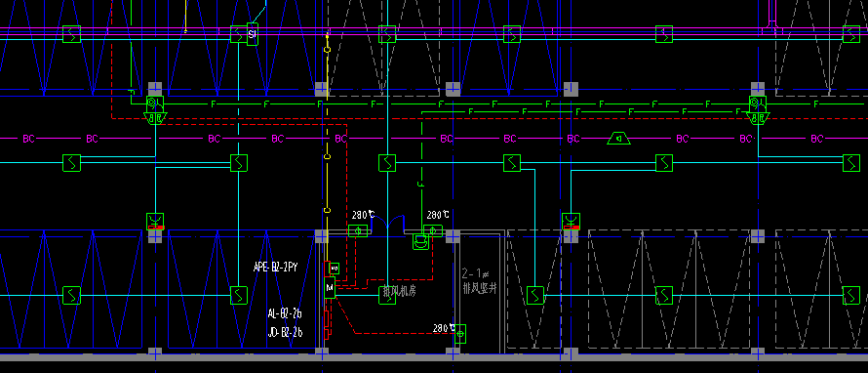Select the upper-right 280℃ damper symbol
Screen dimensions: 868x373
pos(433,230)
